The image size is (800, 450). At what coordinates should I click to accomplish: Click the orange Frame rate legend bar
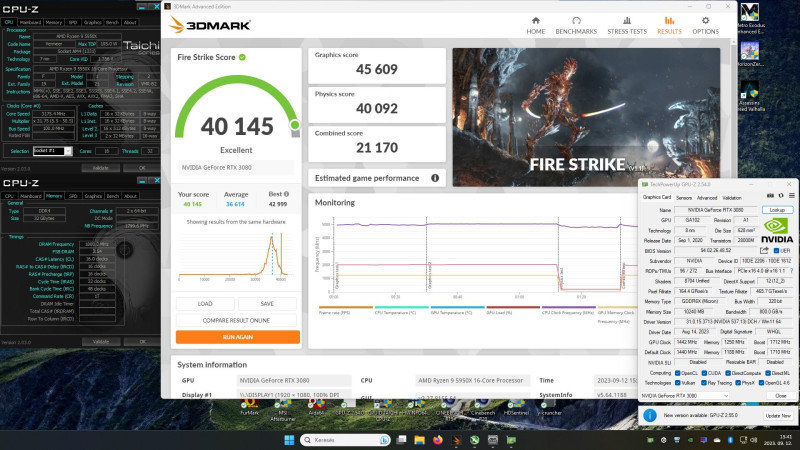pos(345,307)
